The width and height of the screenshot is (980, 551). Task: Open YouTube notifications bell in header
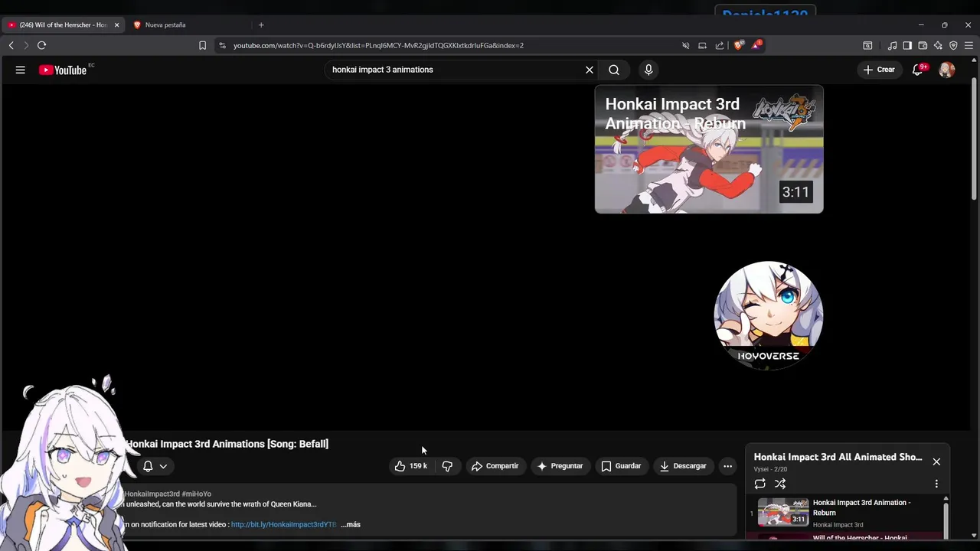(x=917, y=70)
